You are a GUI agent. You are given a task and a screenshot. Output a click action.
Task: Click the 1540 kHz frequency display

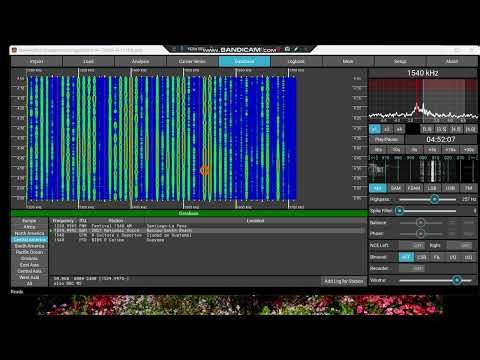coord(423,73)
